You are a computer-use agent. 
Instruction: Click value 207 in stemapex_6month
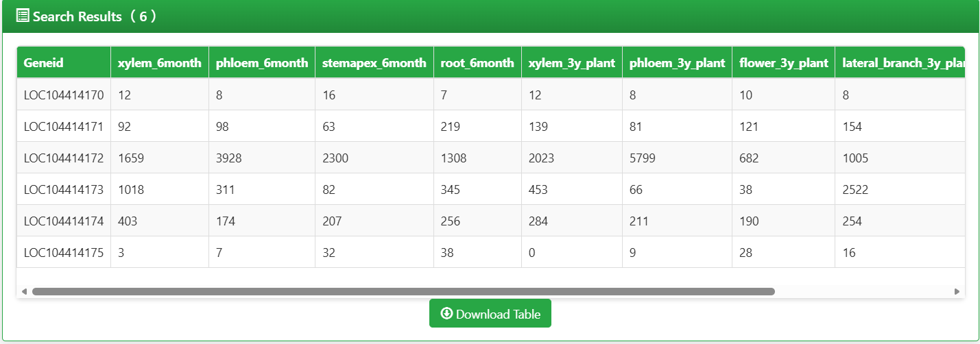click(332, 221)
